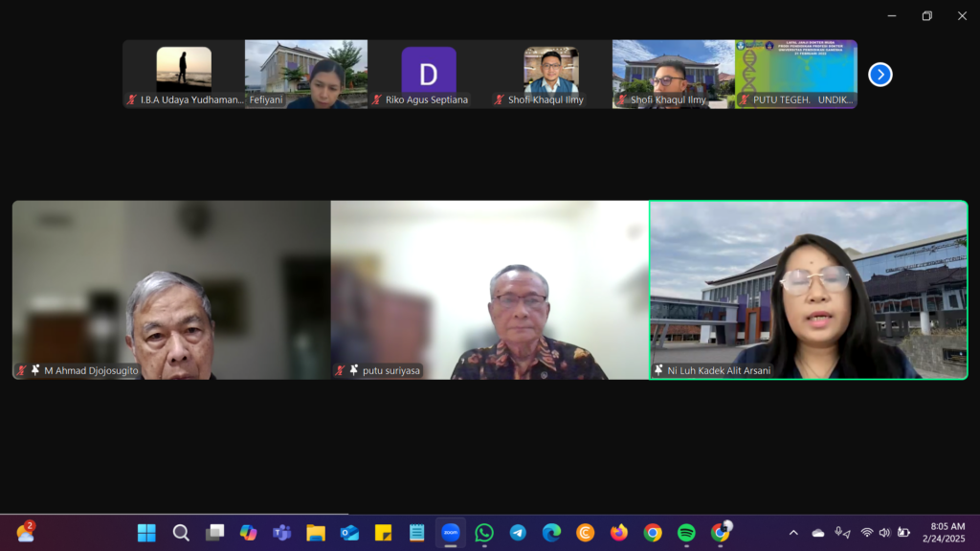Viewport: 980px width, 551px height.
Task: Open the Zoom app in the taskbar
Action: tap(451, 533)
